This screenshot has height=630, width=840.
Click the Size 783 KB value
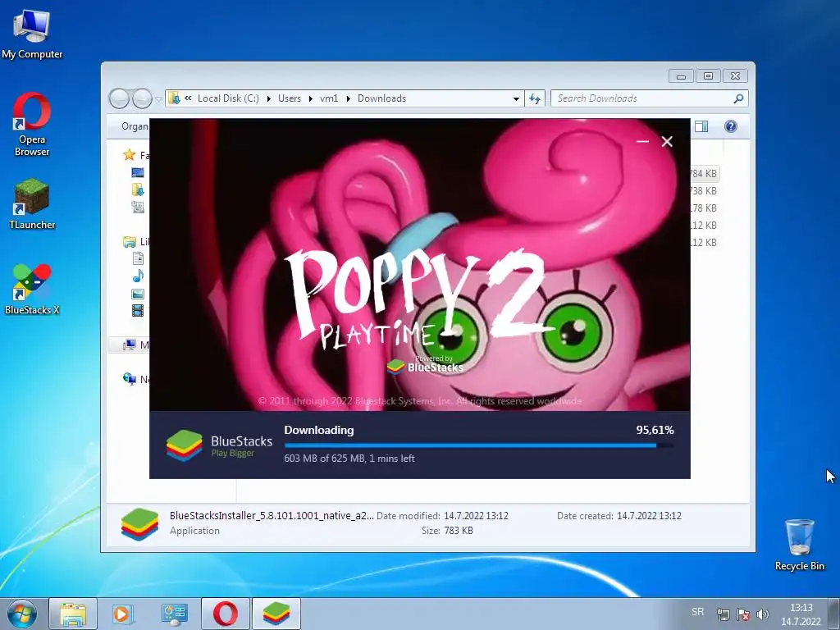pos(458,531)
